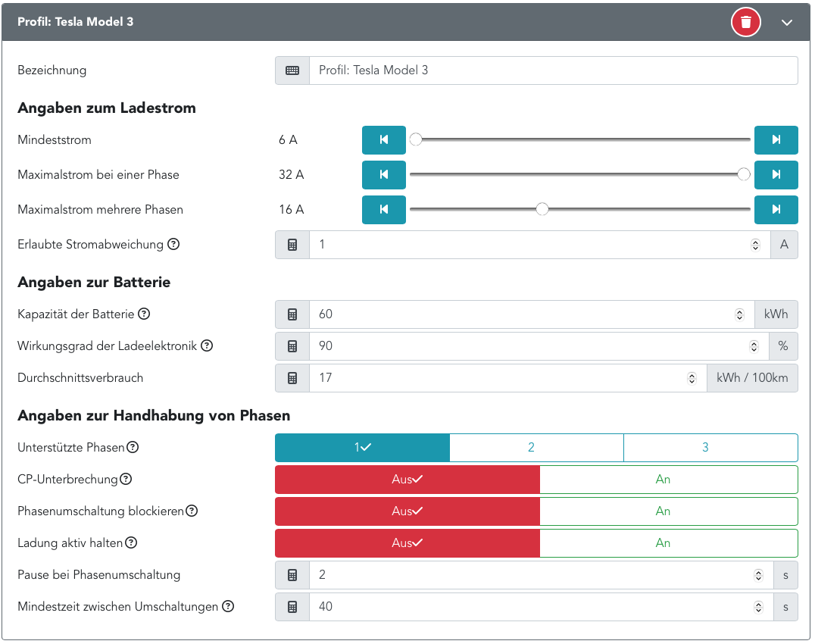This screenshot has height=644, width=815.
Task: Jump Mindeststrom slider to minimum
Action: 383,140
